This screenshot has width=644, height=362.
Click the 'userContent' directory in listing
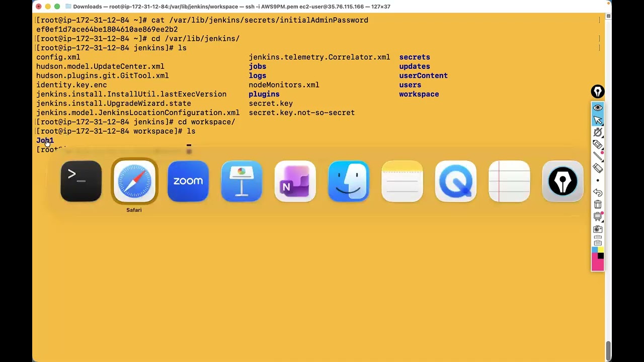tap(423, 75)
